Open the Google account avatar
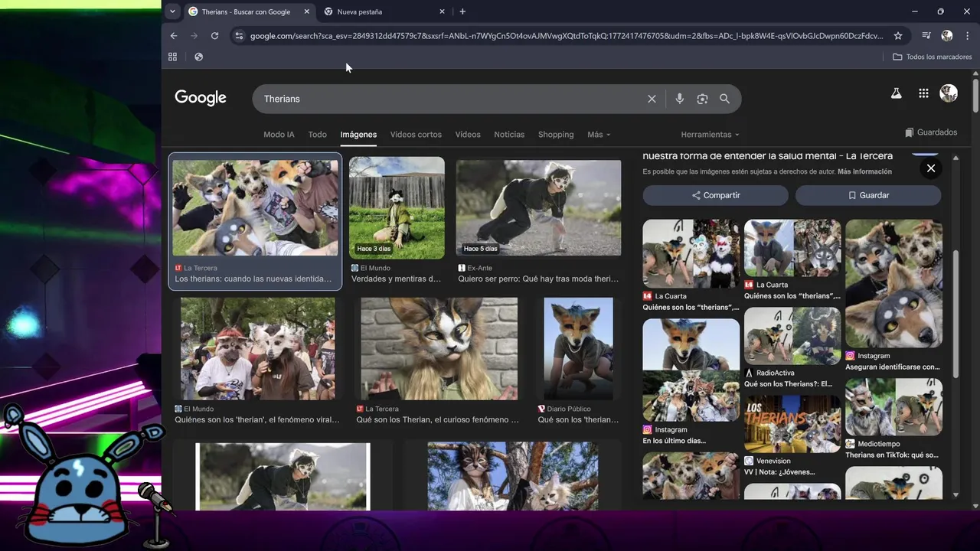This screenshot has width=980, height=551. point(949,93)
